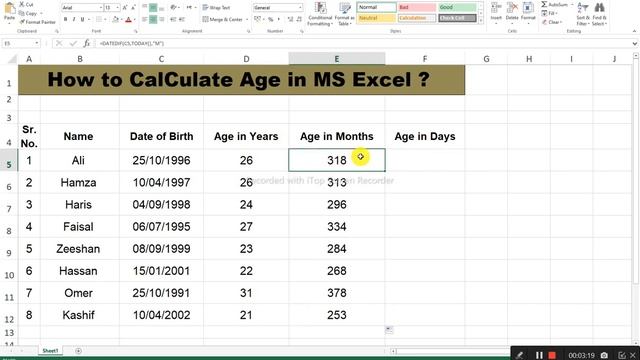
Task: Open the Fill Color dropdown arrow
Action: (122, 20)
